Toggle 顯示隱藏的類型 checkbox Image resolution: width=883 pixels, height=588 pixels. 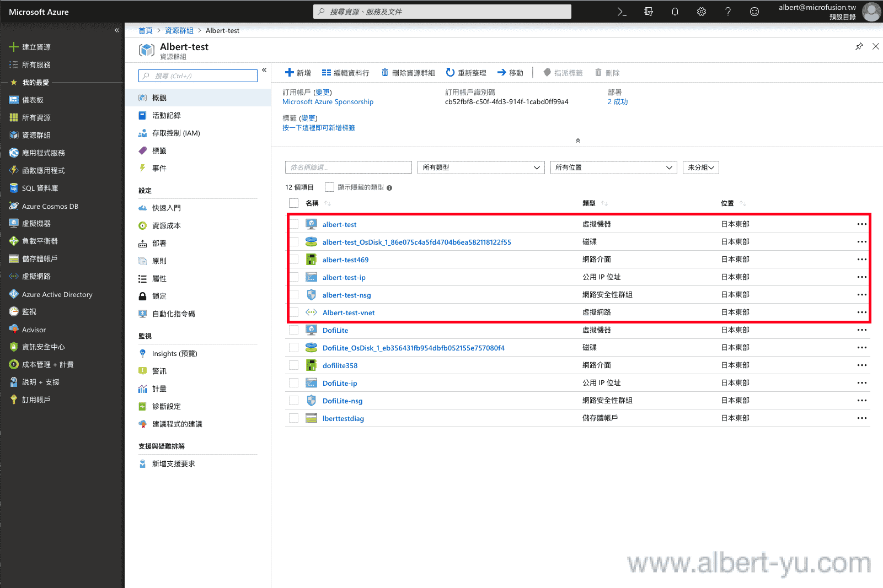(329, 187)
